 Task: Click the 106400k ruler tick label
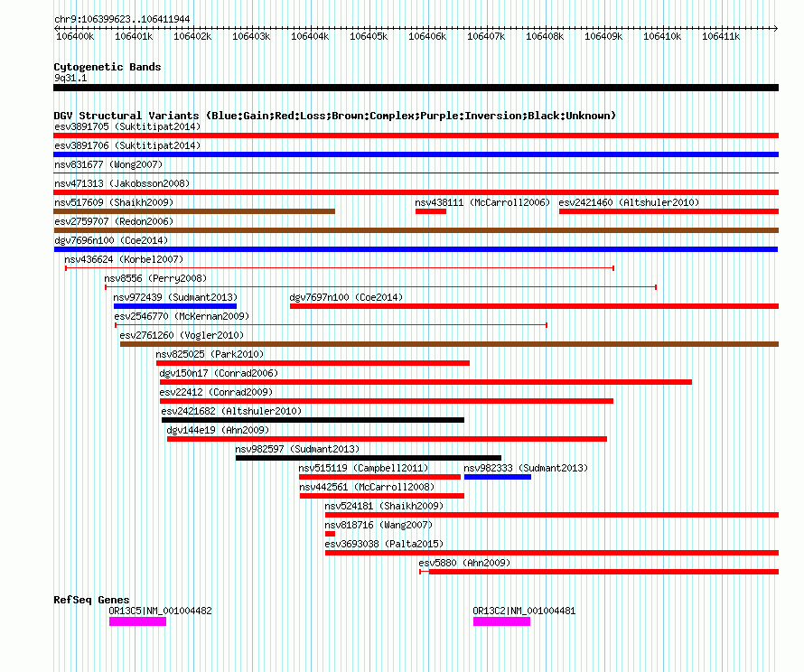pyautogui.click(x=75, y=36)
